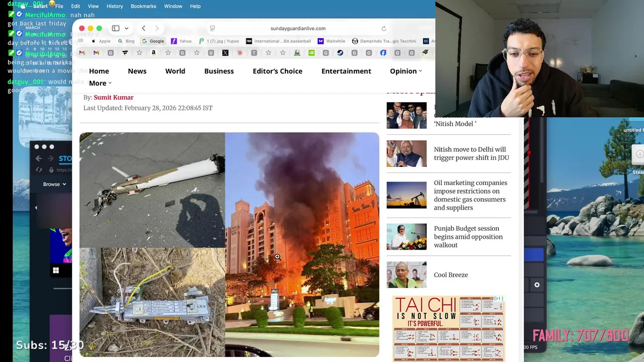Open the View menu
The height and width of the screenshot is (362, 644).
coord(93,6)
